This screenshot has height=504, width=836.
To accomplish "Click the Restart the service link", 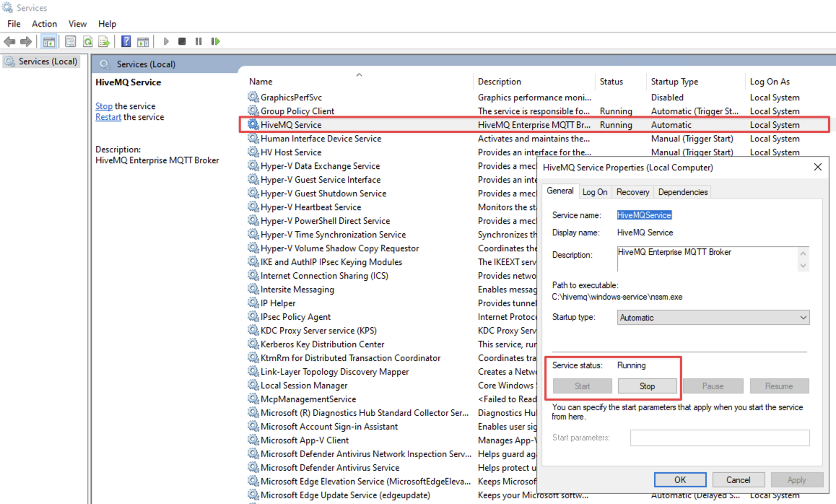I will tap(108, 117).
